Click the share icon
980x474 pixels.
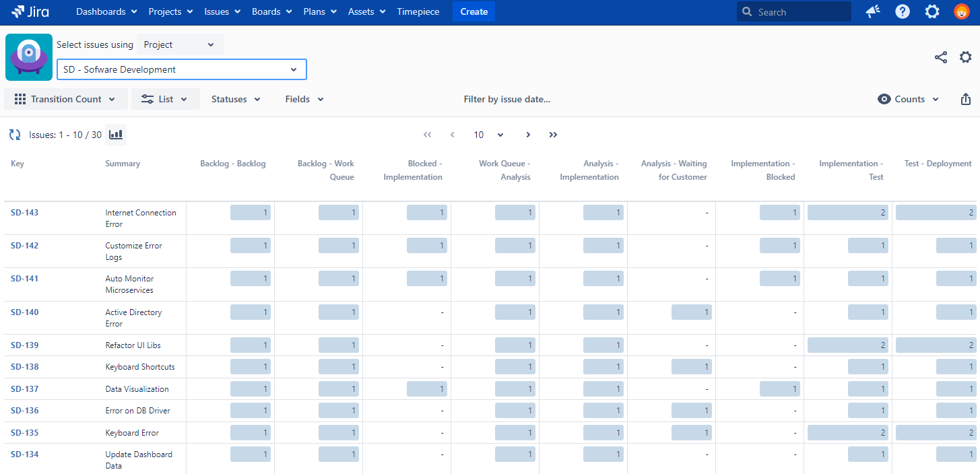941,57
